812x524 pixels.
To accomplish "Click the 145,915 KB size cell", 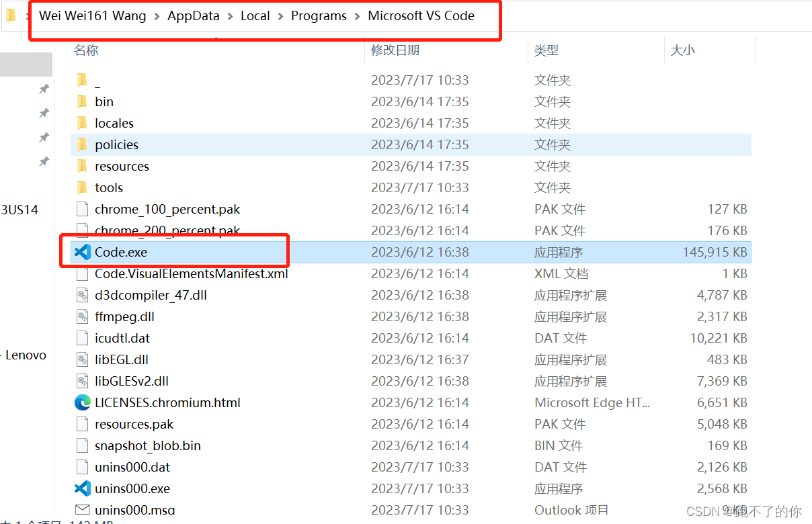I will pos(715,252).
